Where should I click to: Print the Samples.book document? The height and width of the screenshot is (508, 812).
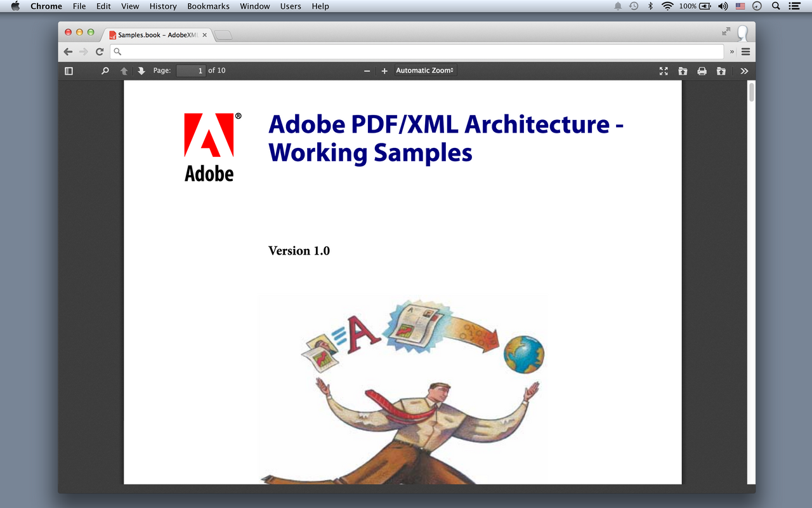click(x=702, y=71)
